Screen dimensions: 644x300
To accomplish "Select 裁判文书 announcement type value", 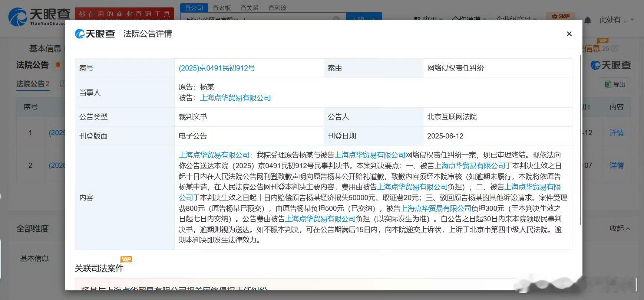I will pos(193,117).
